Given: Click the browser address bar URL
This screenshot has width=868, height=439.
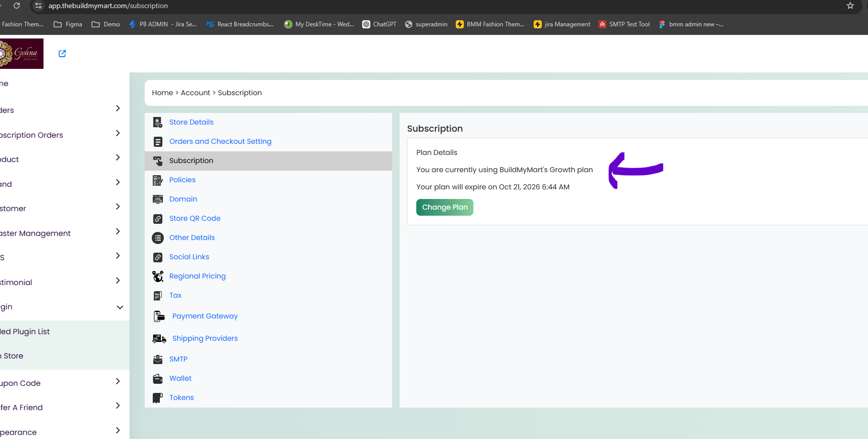Looking at the screenshot, I should pyautogui.click(x=108, y=6).
